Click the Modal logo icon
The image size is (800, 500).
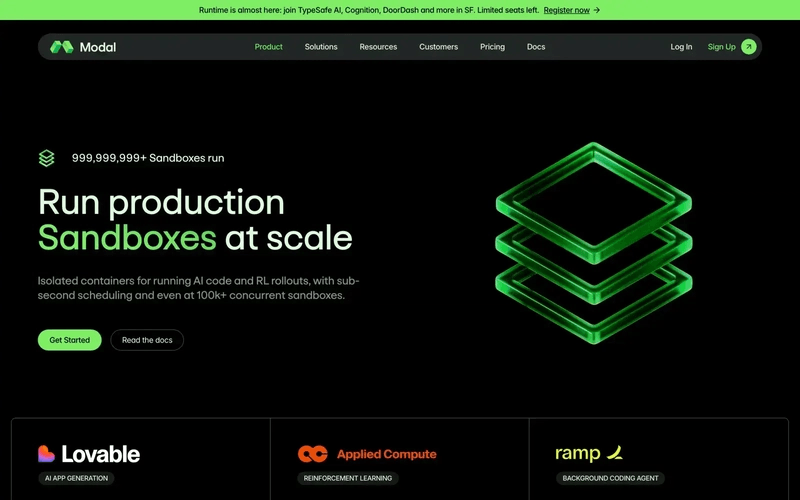[62, 47]
